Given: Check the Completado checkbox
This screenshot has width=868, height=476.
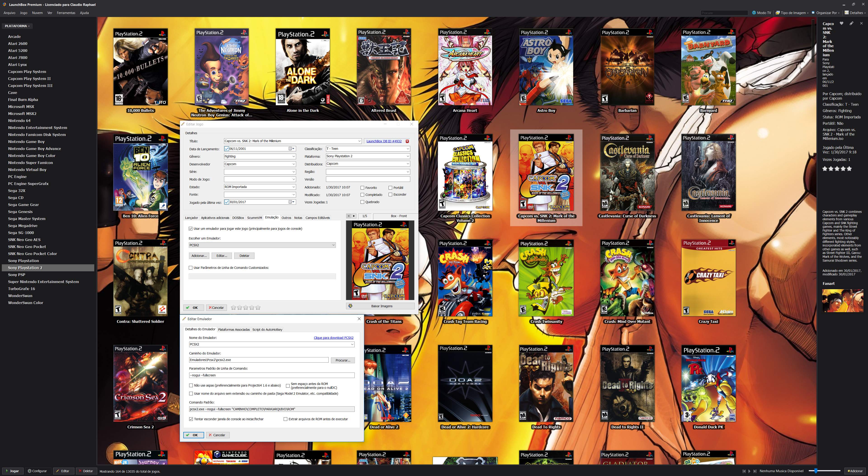Looking at the screenshot, I should pos(362,195).
